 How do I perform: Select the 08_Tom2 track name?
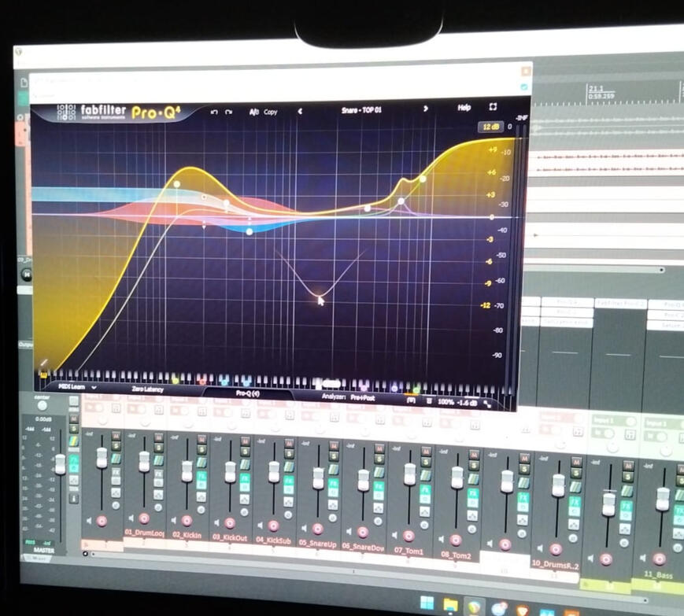456,555
